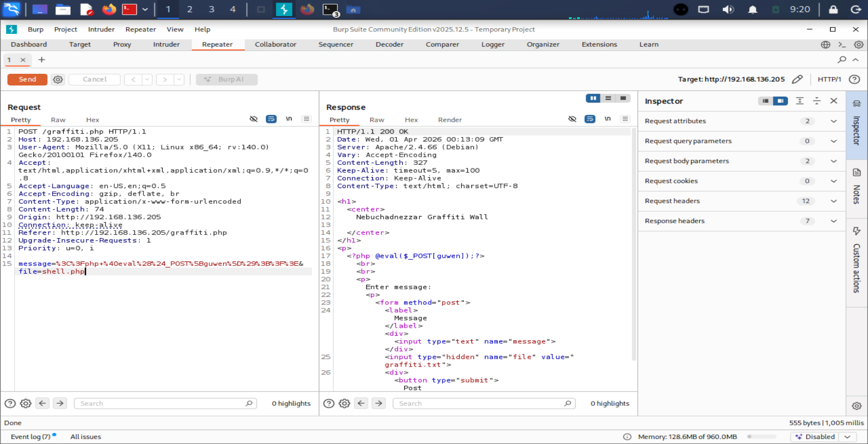Viewport: 868px width, 444px height.
Task: Collapse all Inspector sections icon
Action: point(816,101)
